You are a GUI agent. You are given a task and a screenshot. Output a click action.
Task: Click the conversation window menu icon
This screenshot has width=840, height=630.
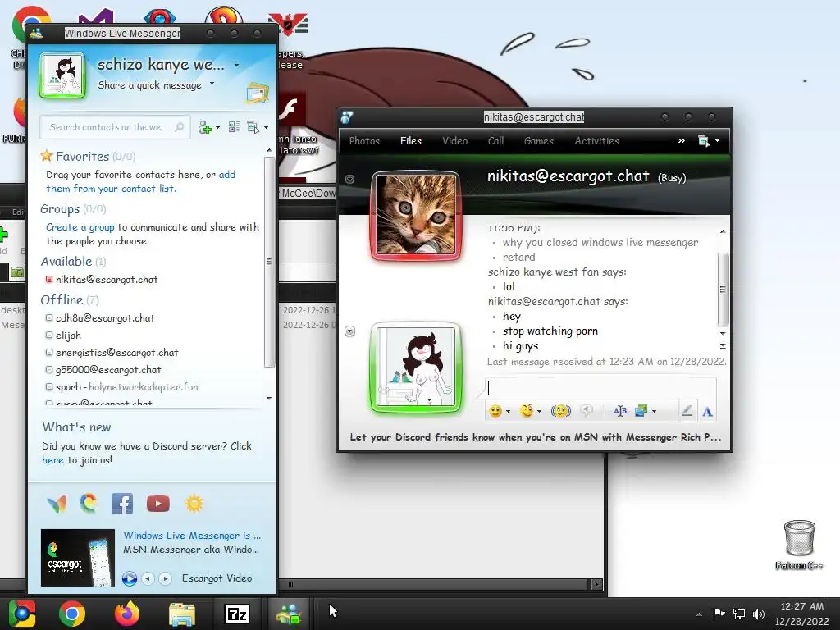(x=703, y=141)
